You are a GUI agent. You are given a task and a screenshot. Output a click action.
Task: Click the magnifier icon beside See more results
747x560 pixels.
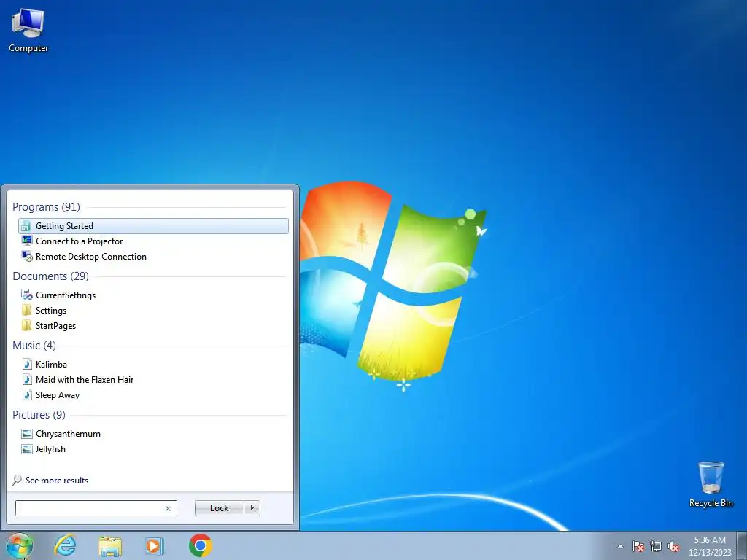tap(17, 480)
